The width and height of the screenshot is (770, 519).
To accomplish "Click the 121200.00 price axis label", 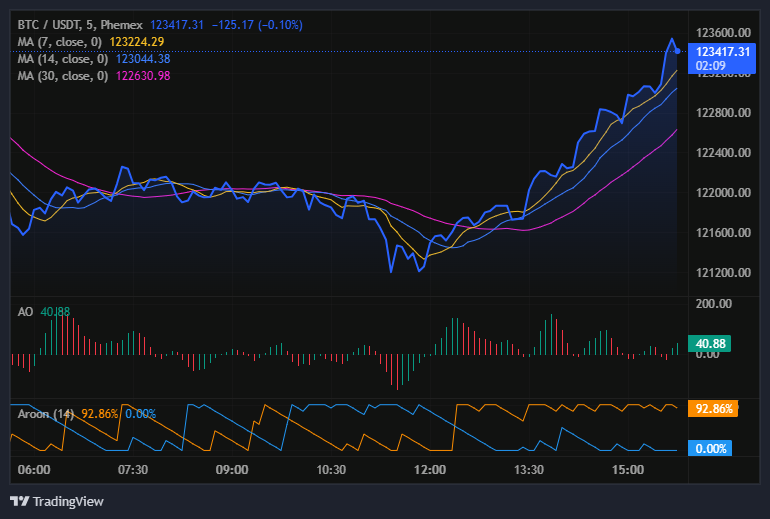I will click(x=724, y=272).
